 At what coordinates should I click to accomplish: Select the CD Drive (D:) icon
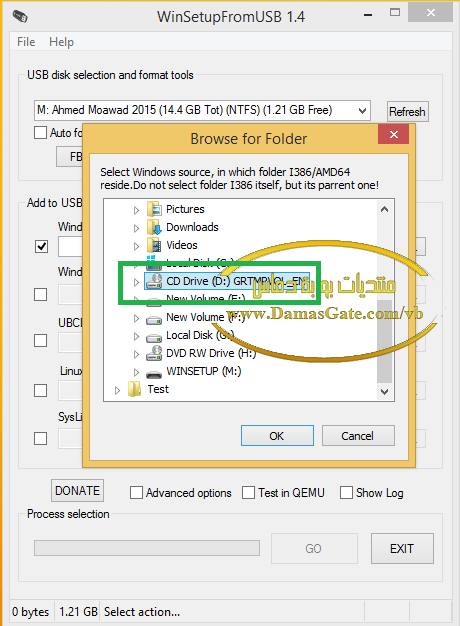(154, 281)
